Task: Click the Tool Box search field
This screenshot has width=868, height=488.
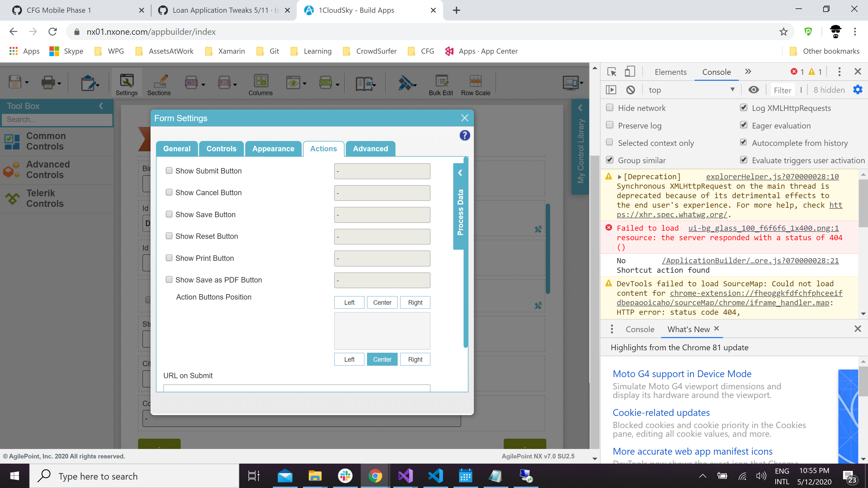Action: coord(57,120)
